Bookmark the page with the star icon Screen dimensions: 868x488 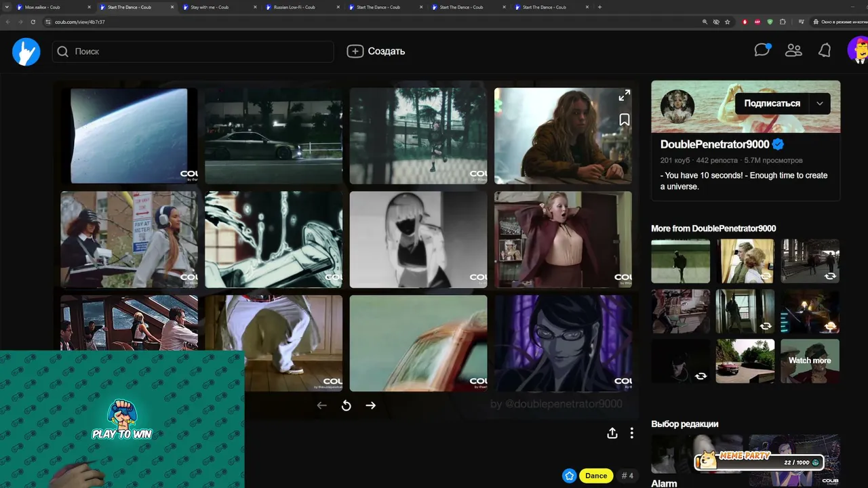point(728,22)
